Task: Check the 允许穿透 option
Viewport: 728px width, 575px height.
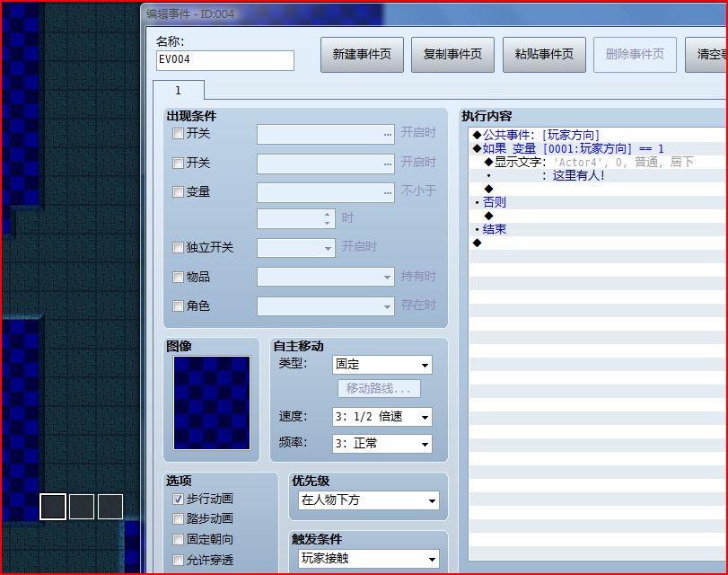Action: coord(178,560)
